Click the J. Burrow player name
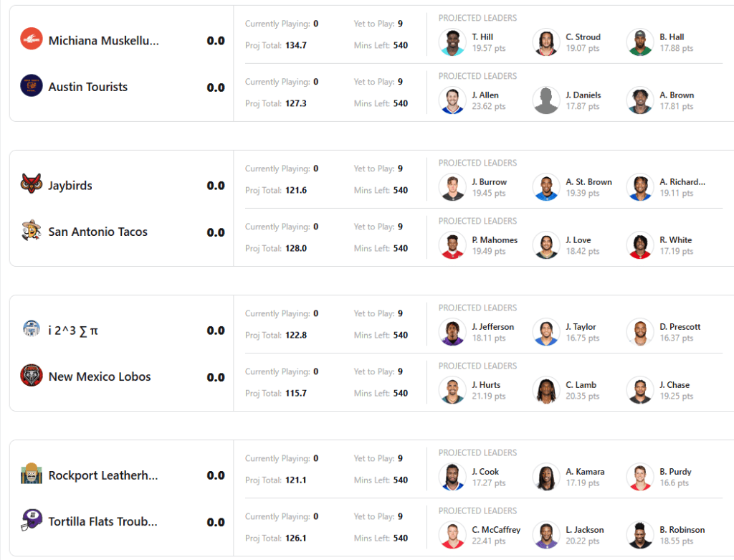Screen dimensions: 734x560 click(x=489, y=182)
